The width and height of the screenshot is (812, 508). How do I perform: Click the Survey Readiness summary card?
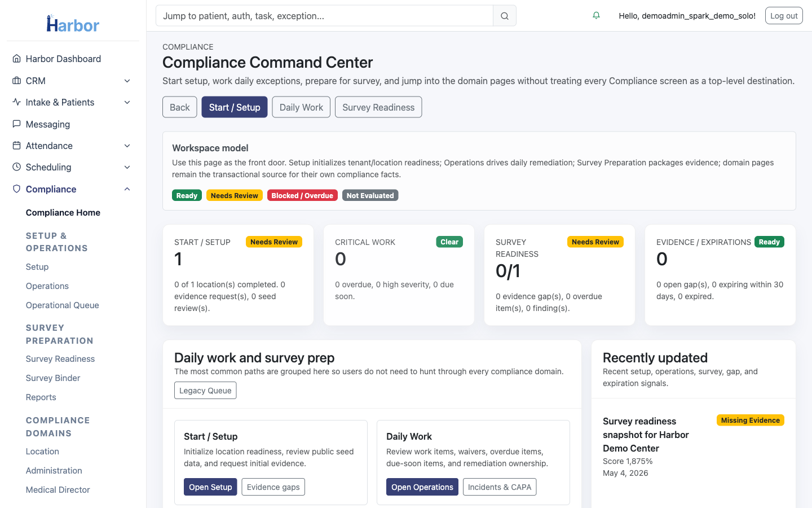559,275
